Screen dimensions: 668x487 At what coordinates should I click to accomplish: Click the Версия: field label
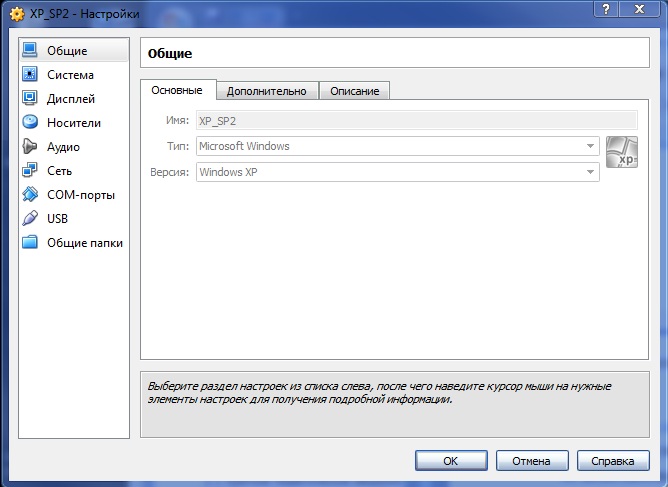[170, 173]
